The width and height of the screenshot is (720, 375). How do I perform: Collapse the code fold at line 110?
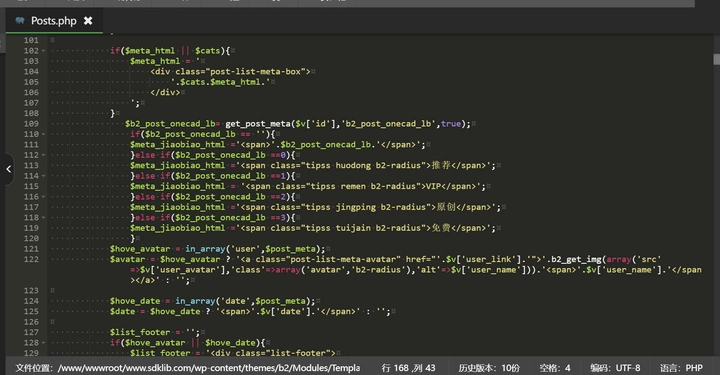(44, 134)
